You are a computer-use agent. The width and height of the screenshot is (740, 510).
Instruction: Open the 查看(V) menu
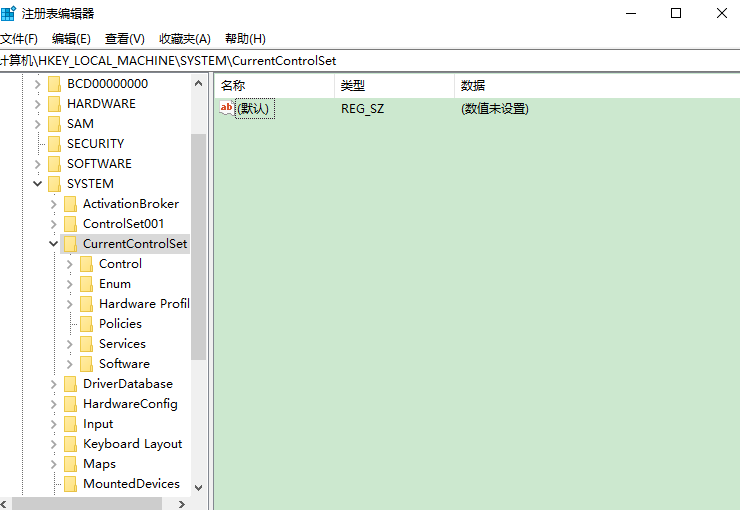coord(125,39)
